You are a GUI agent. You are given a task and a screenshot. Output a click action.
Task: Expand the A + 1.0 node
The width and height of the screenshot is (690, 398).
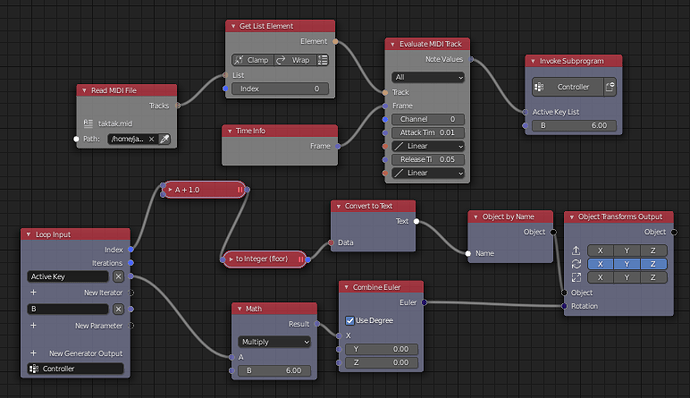170,190
